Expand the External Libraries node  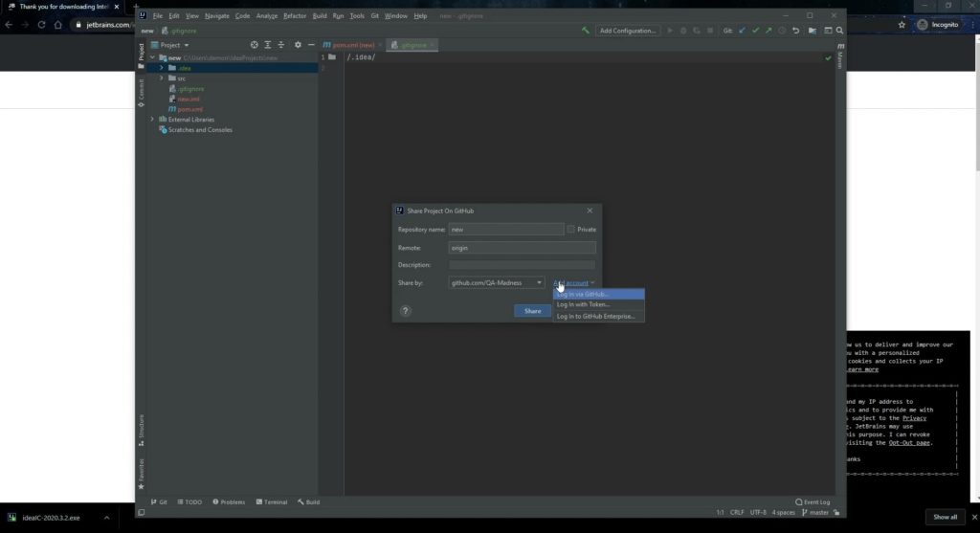coord(152,120)
